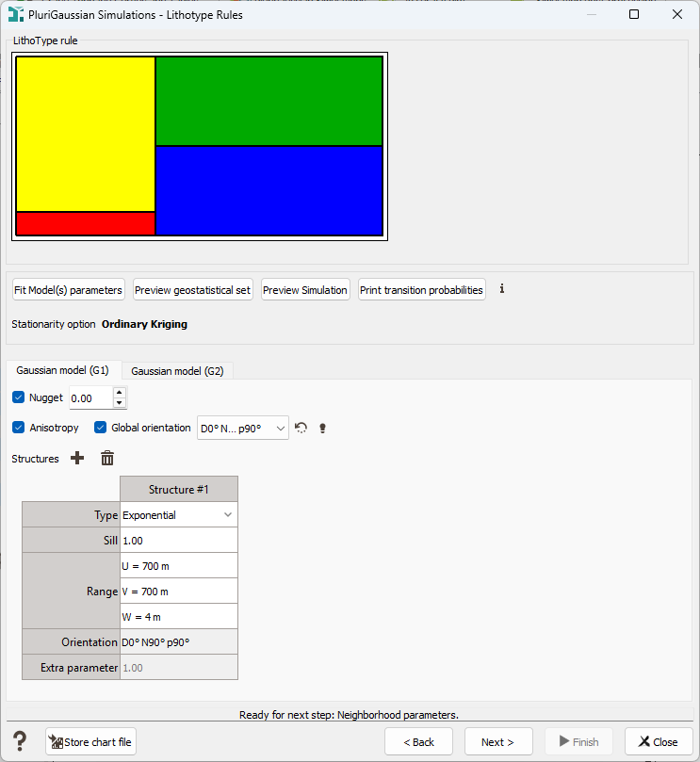
Task: Click the delete structure trash icon
Action: pos(107,458)
